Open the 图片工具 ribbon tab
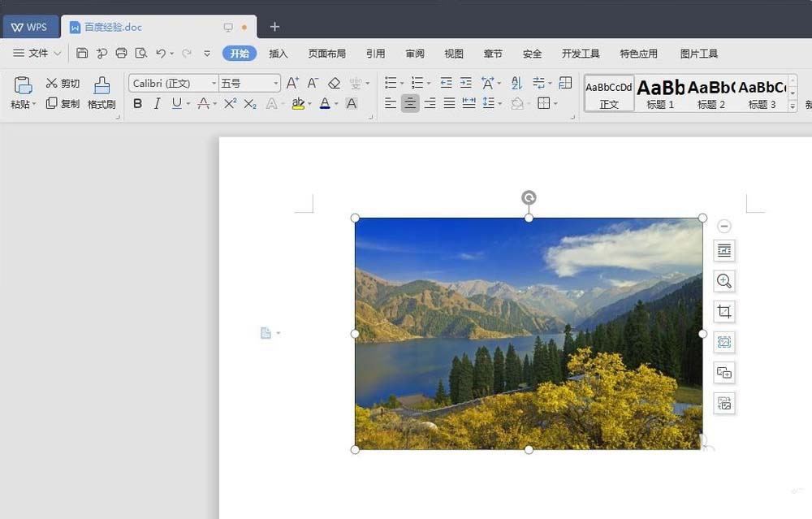Screen dimensions: 812x519 coord(699,54)
